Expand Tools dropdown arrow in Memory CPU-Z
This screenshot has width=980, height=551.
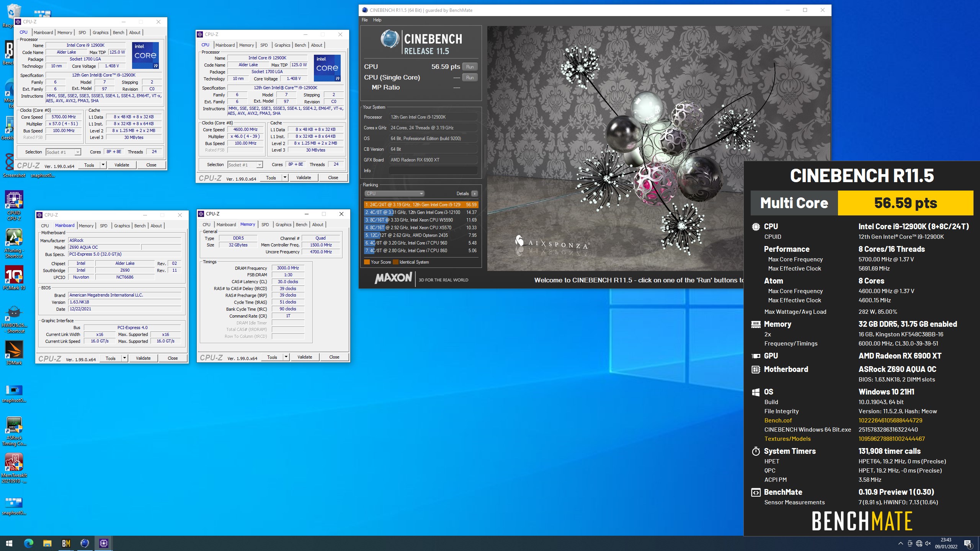286,357
